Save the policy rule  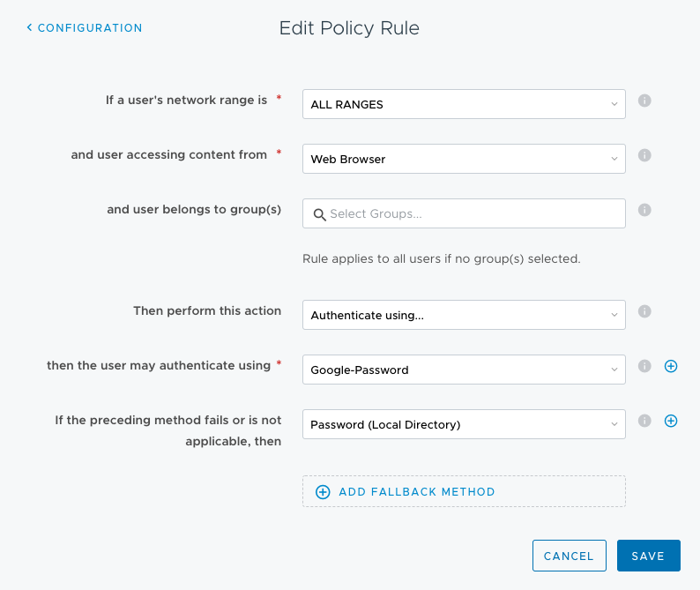(648, 556)
